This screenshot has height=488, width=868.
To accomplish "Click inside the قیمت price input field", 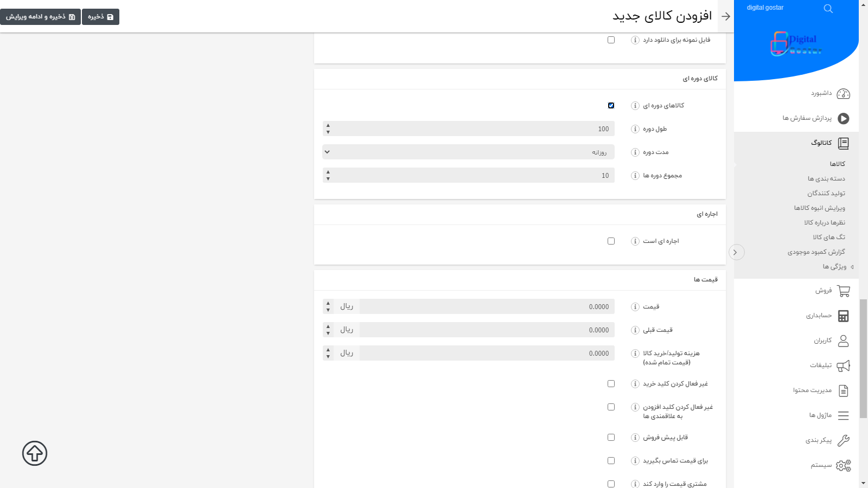I will pyautogui.click(x=487, y=306).
